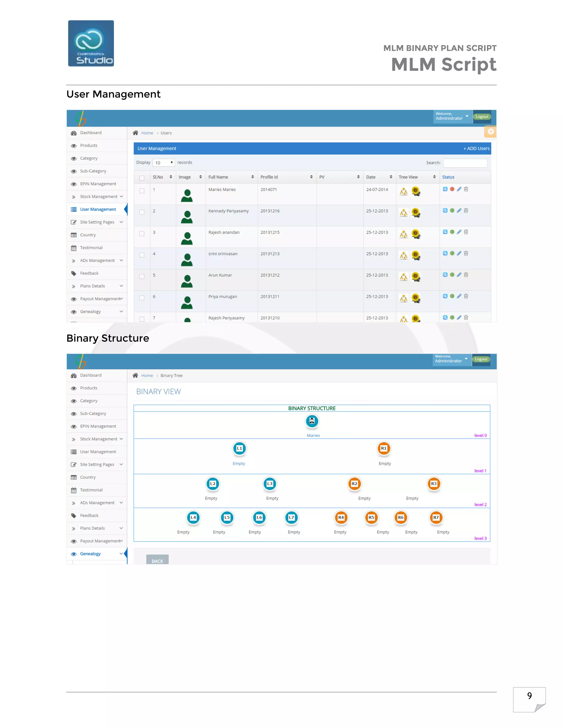Open tree view icon for Maries Maries
The image size is (563, 728).
(404, 192)
